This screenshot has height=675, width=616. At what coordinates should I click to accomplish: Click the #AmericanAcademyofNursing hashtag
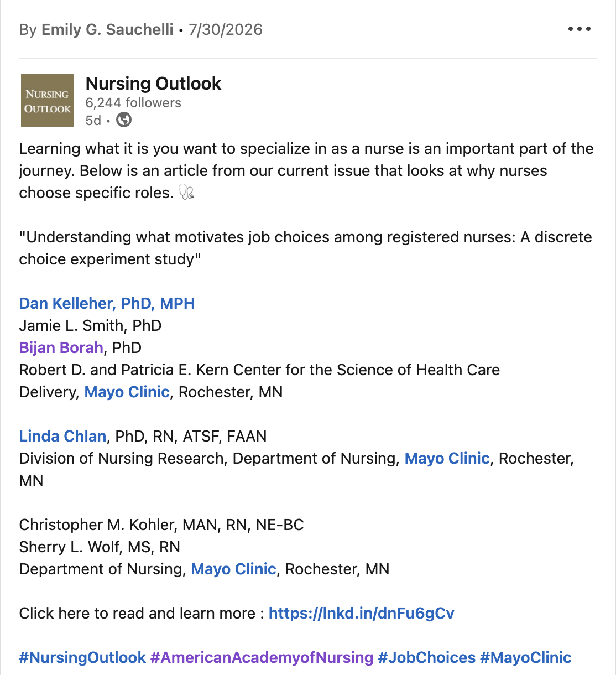click(262, 657)
